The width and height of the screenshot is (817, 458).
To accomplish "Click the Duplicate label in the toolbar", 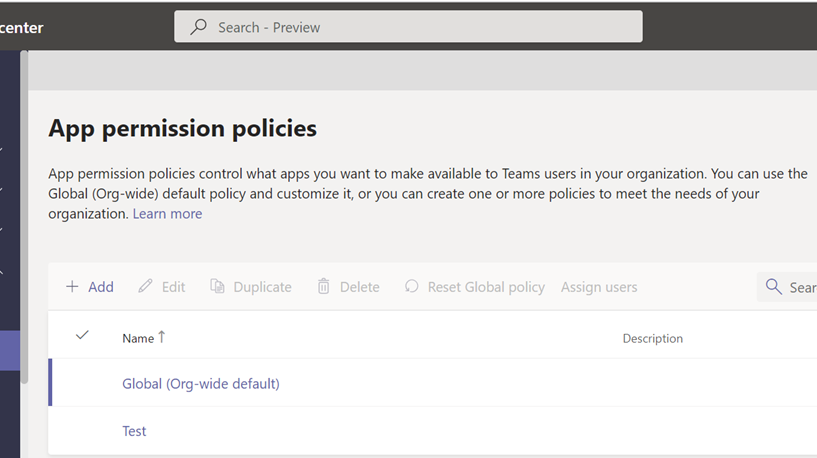I will [262, 287].
